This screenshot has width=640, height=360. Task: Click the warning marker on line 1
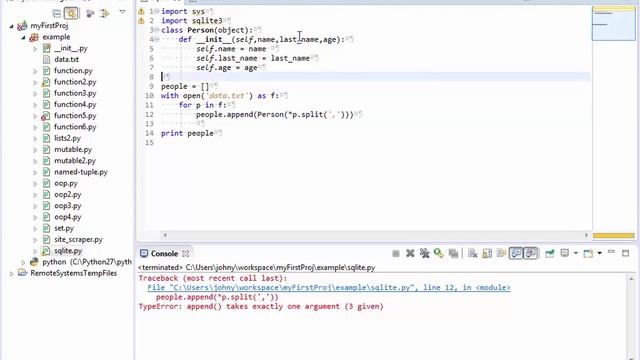[x=141, y=11]
